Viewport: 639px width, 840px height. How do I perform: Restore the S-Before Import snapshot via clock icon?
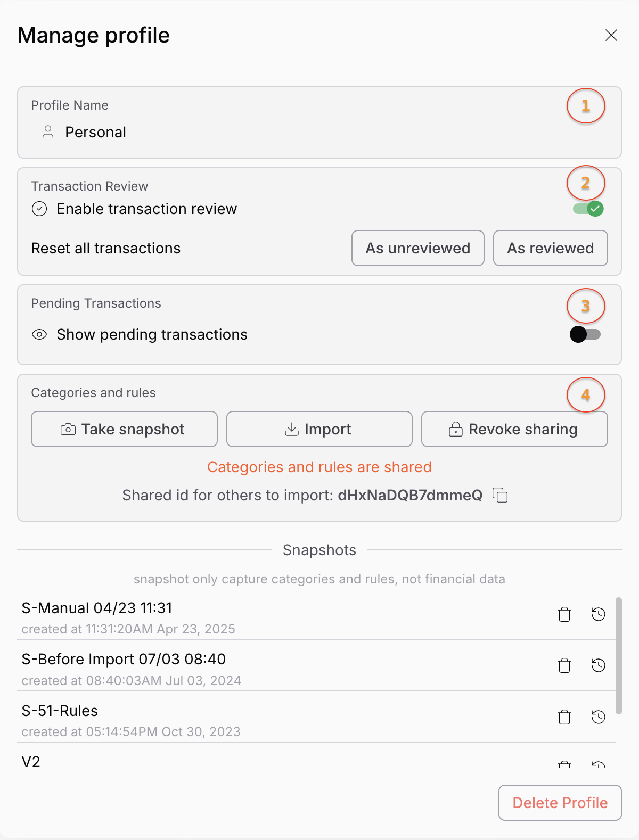tap(597, 665)
